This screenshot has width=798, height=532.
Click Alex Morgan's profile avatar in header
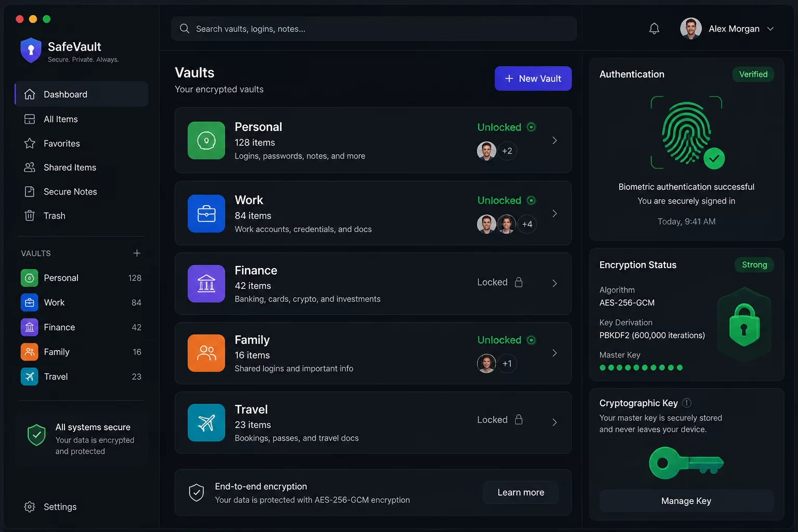point(691,29)
